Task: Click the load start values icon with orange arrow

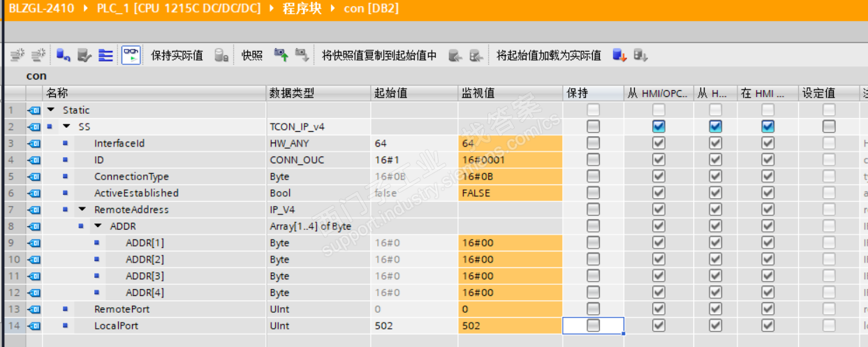Action: click(619, 55)
